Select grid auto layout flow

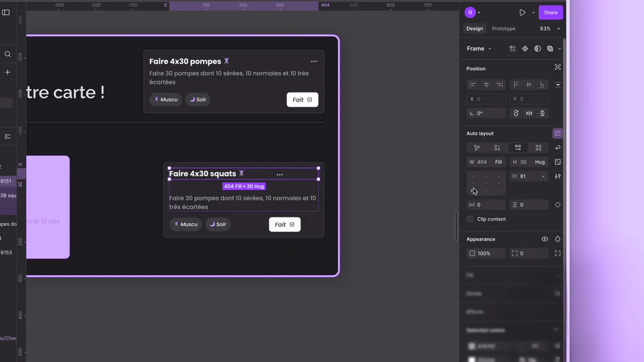click(x=538, y=148)
